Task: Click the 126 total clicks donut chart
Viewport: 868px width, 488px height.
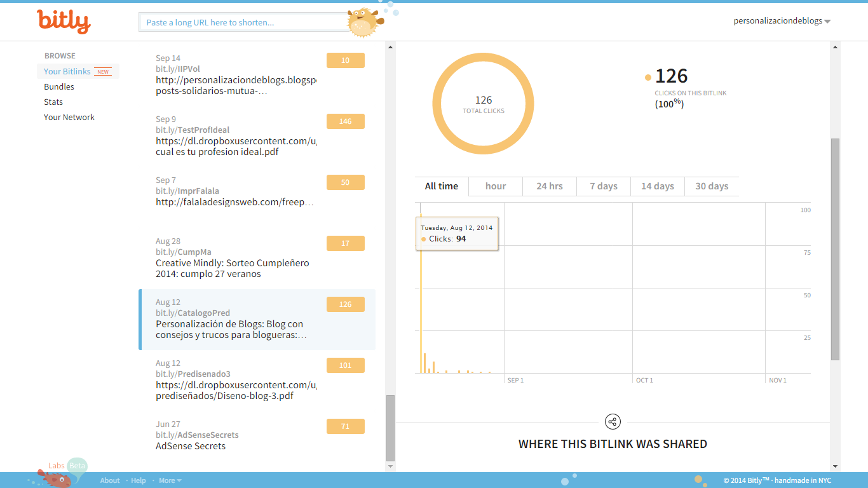Action: coord(483,105)
